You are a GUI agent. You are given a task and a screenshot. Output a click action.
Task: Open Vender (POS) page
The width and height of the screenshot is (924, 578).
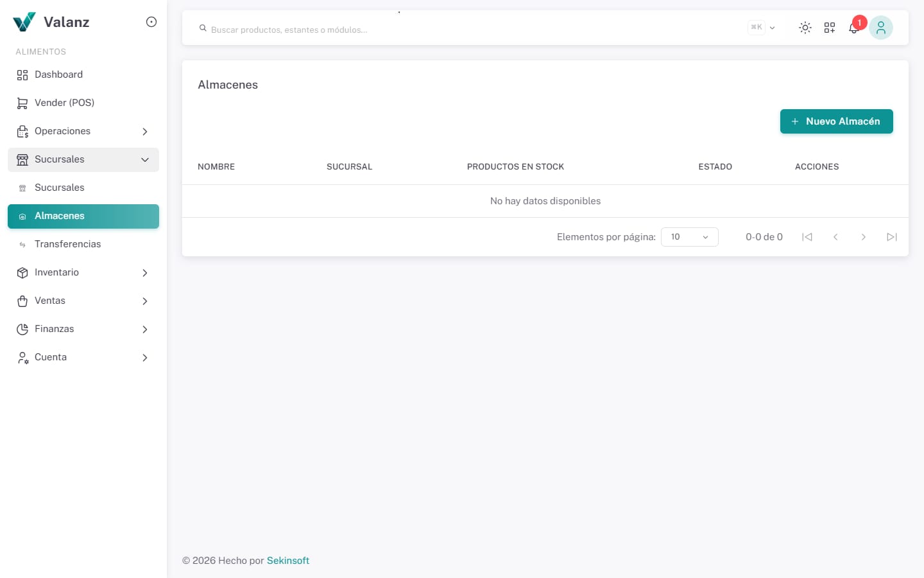83,103
